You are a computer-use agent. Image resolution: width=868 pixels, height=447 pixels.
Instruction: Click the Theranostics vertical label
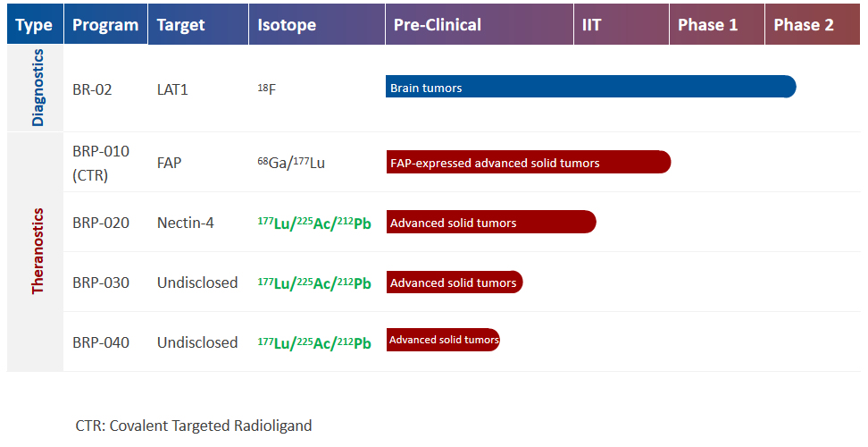pyautogui.click(x=38, y=251)
